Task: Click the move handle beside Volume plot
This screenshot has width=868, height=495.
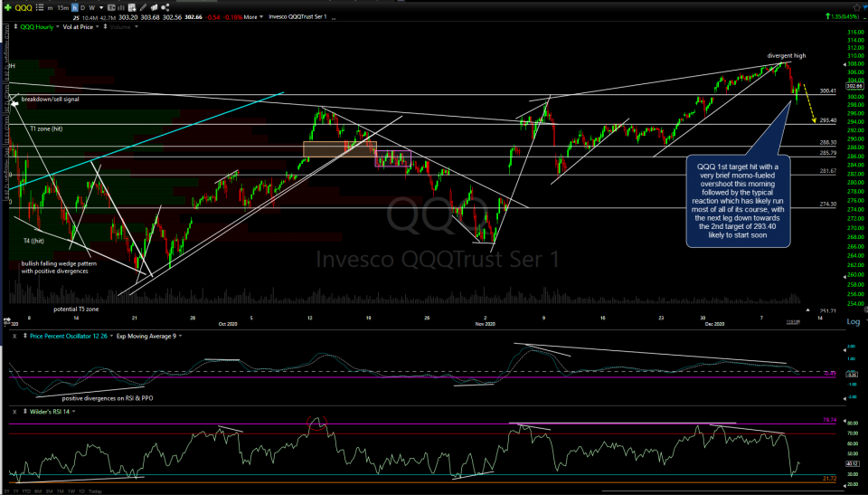Action: [x=105, y=26]
